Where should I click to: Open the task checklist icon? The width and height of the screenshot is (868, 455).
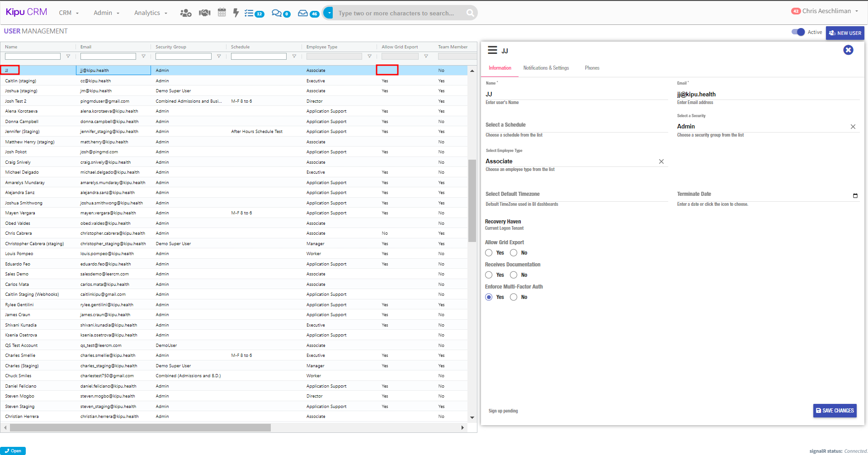[249, 13]
